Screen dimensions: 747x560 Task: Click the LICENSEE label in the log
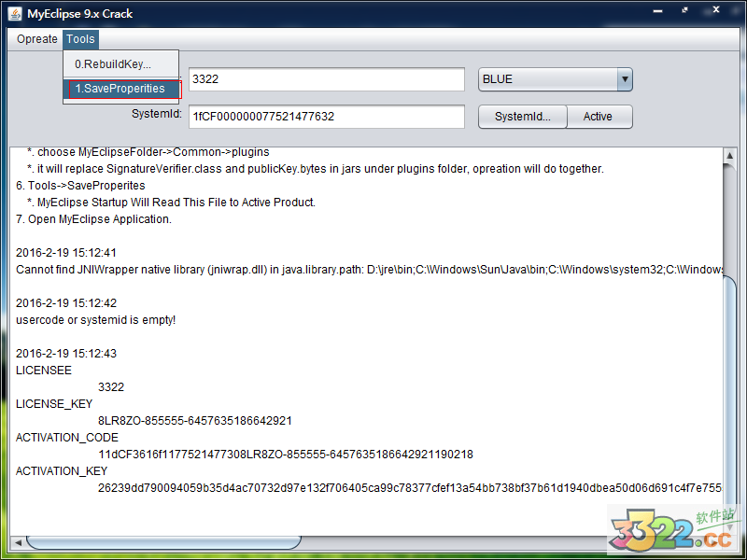coord(44,371)
